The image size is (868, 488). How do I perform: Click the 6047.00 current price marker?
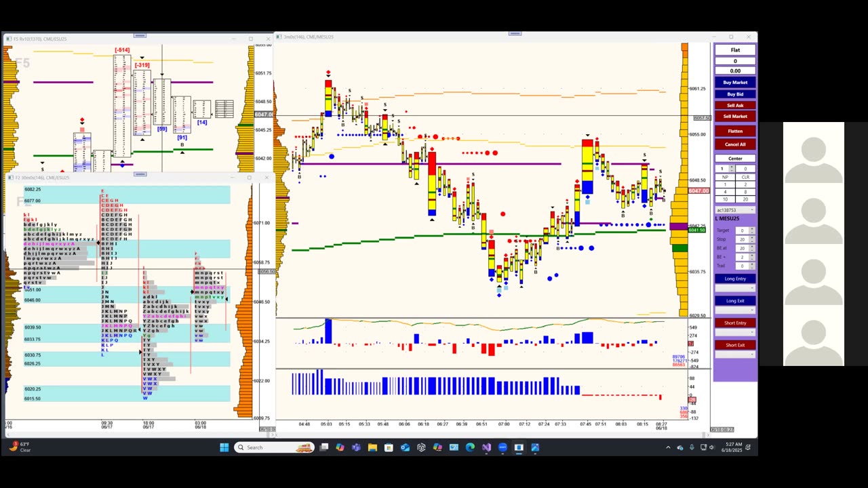(699, 190)
